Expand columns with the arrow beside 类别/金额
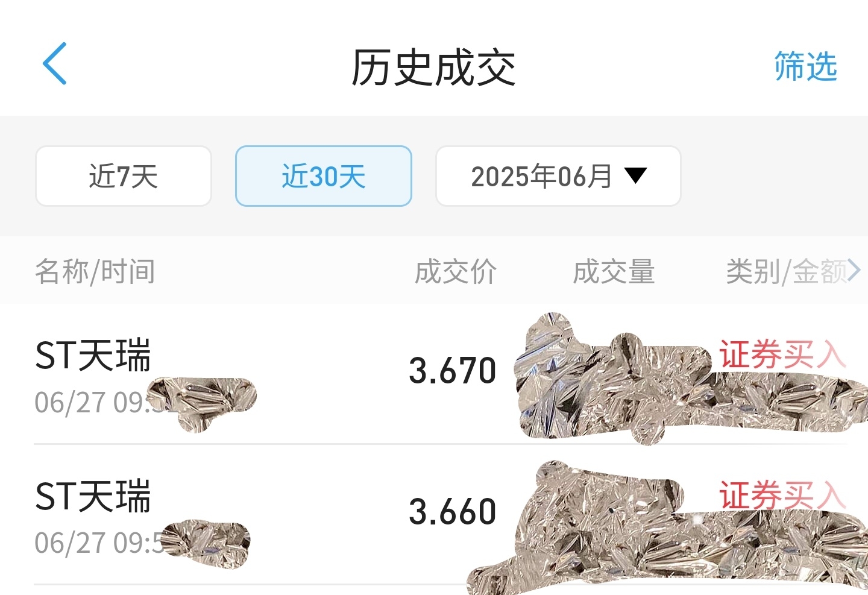 tap(854, 271)
